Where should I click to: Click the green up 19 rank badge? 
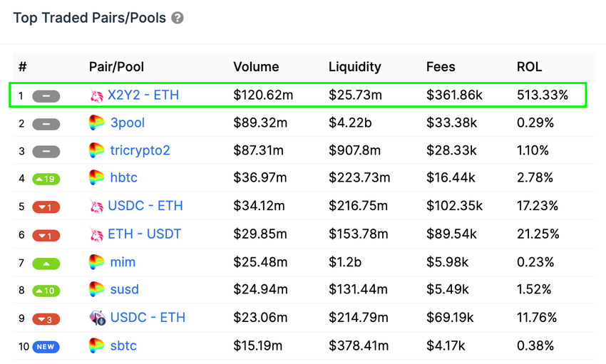[x=46, y=179]
